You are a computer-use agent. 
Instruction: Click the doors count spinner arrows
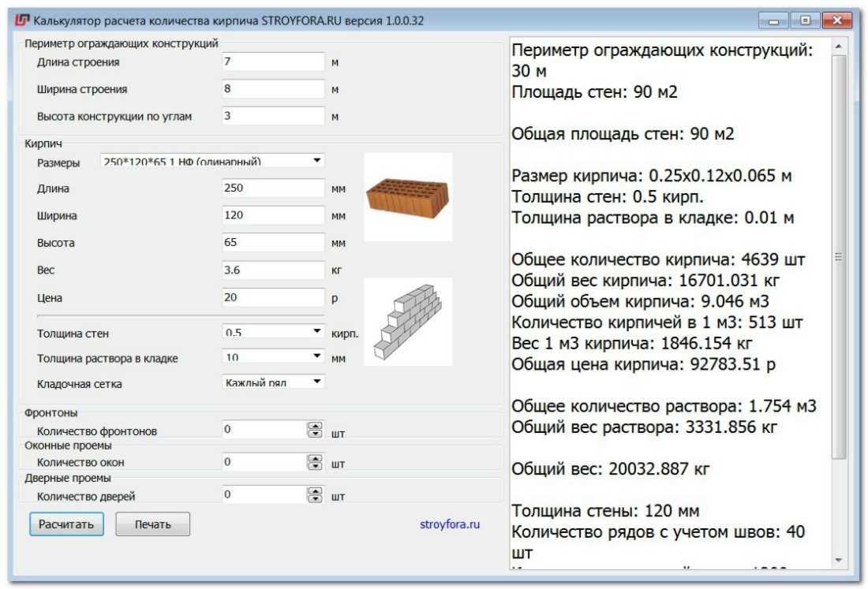pyautogui.click(x=315, y=495)
